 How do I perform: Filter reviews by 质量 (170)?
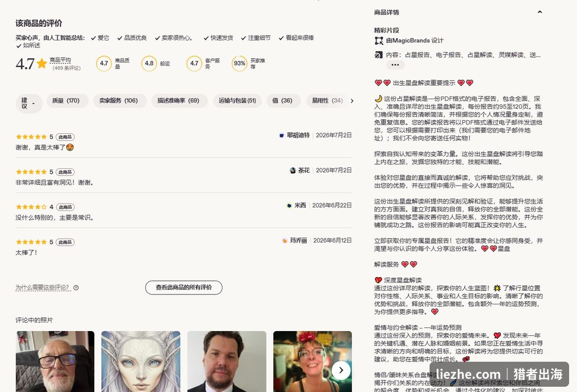(67, 100)
